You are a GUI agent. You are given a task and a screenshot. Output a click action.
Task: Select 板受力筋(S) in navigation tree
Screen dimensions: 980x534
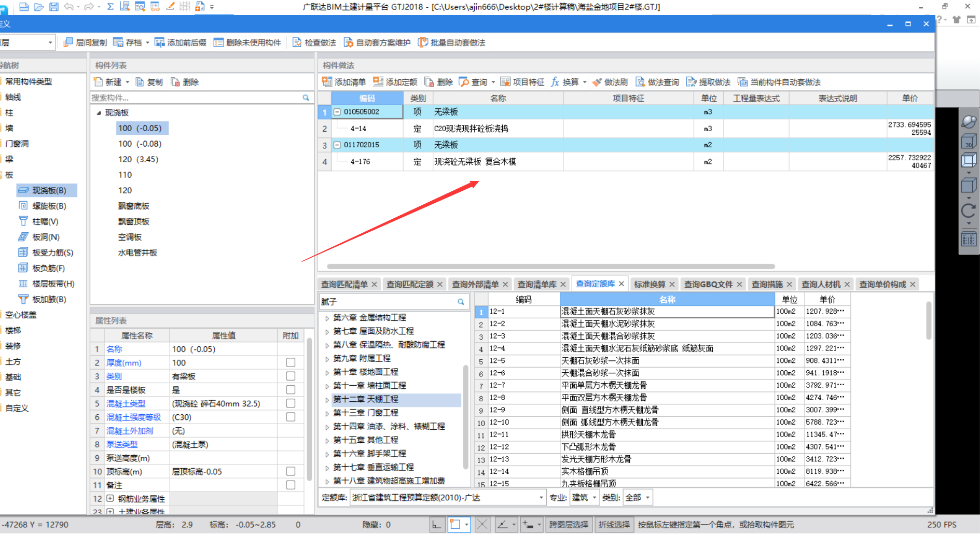click(46, 252)
